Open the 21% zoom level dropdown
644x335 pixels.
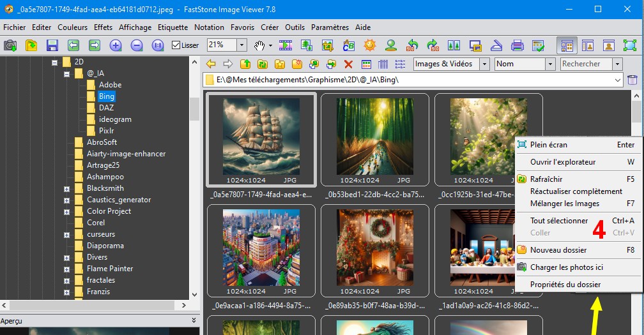[x=242, y=45]
